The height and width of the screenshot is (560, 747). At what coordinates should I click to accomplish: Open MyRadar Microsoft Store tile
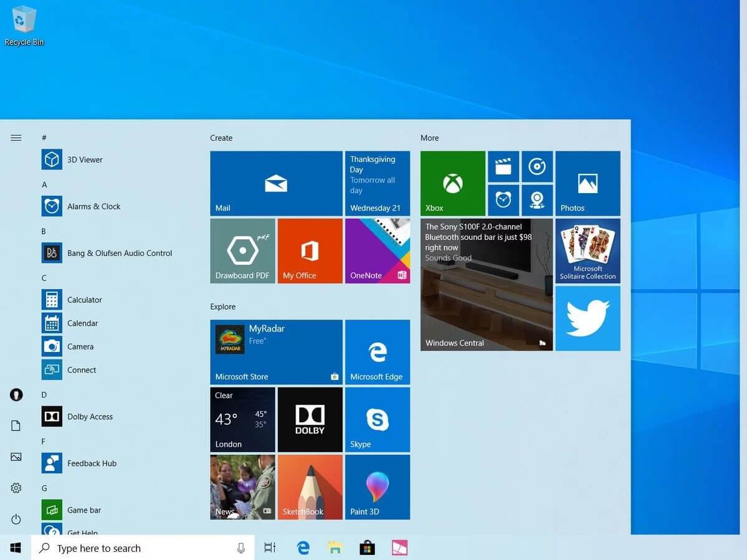(277, 352)
